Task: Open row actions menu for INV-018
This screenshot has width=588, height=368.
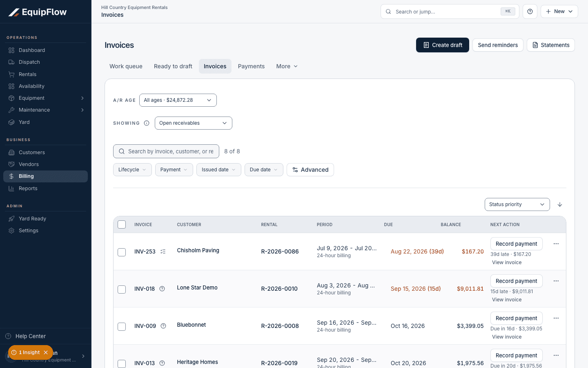Action: 556,281
